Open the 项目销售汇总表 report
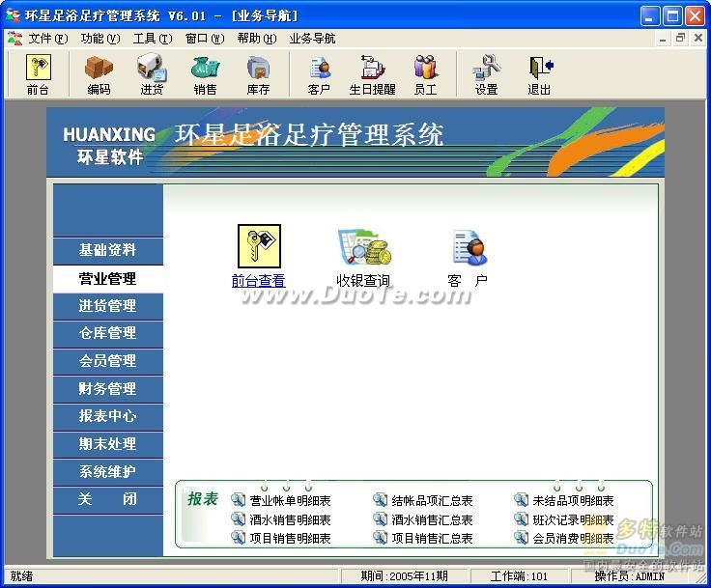This screenshot has width=711, height=588. tap(432, 538)
